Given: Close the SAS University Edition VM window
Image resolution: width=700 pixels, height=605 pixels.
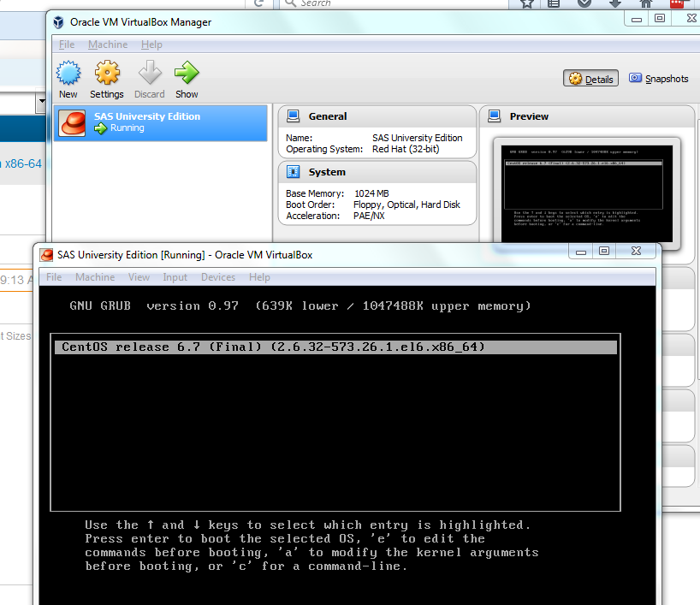Looking at the screenshot, I should point(636,252).
